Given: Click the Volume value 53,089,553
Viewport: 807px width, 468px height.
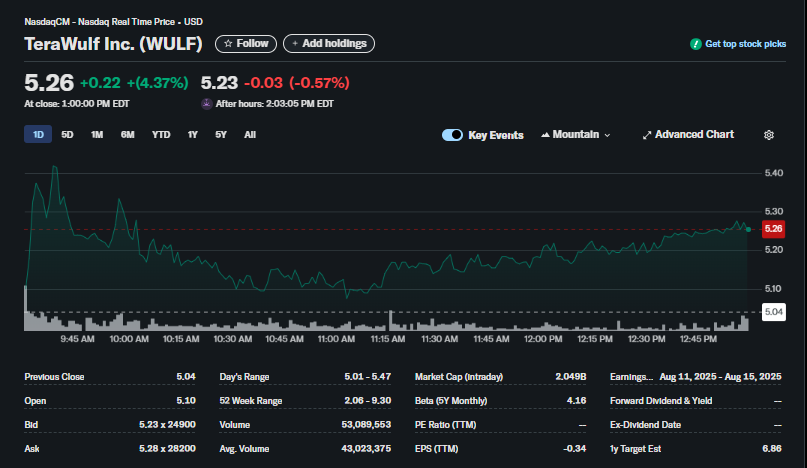Looking at the screenshot, I should [x=366, y=425].
